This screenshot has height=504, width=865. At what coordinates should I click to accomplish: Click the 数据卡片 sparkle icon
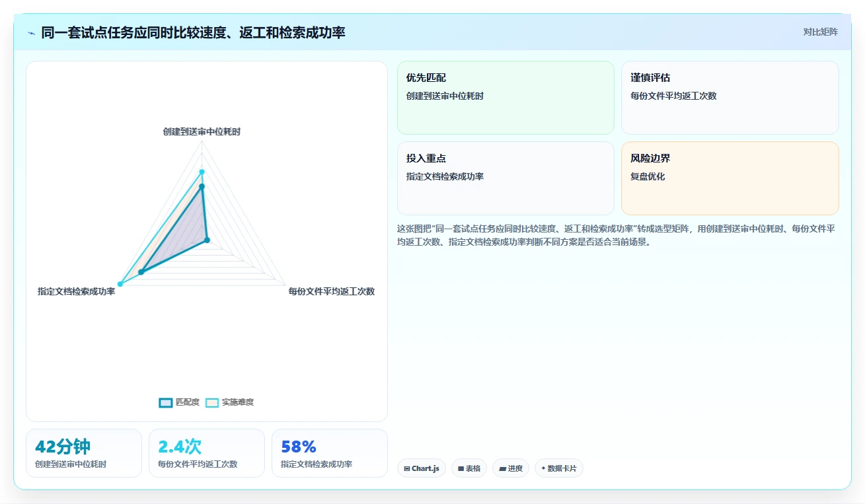pyautogui.click(x=543, y=468)
